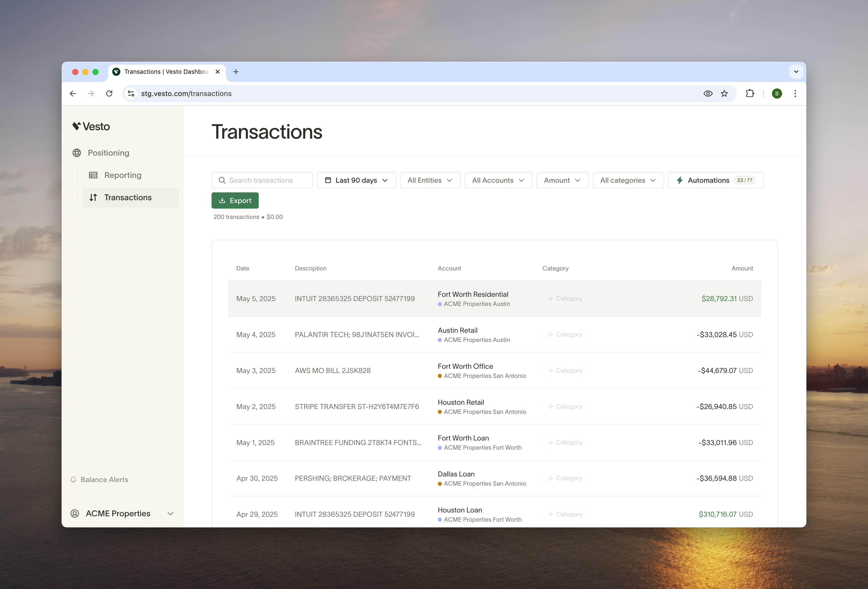Click the green Export button
Image resolution: width=868 pixels, height=589 pixels.
235,201
